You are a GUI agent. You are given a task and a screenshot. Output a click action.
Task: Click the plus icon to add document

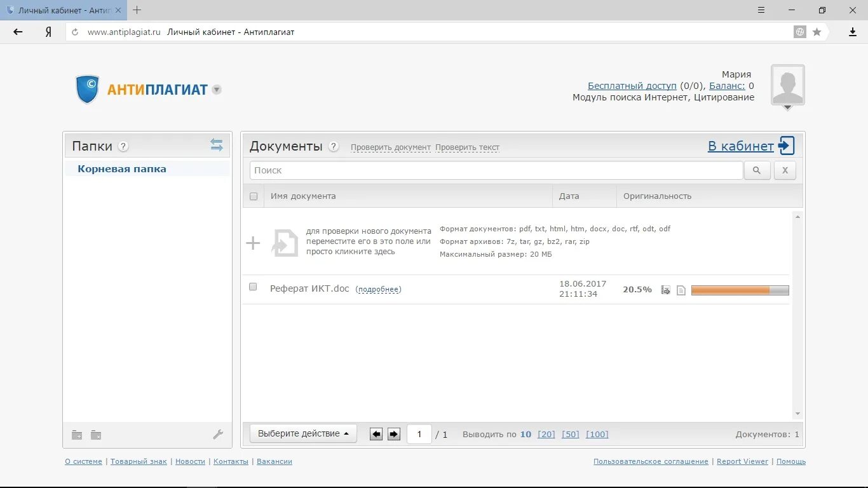pos(253,243)
